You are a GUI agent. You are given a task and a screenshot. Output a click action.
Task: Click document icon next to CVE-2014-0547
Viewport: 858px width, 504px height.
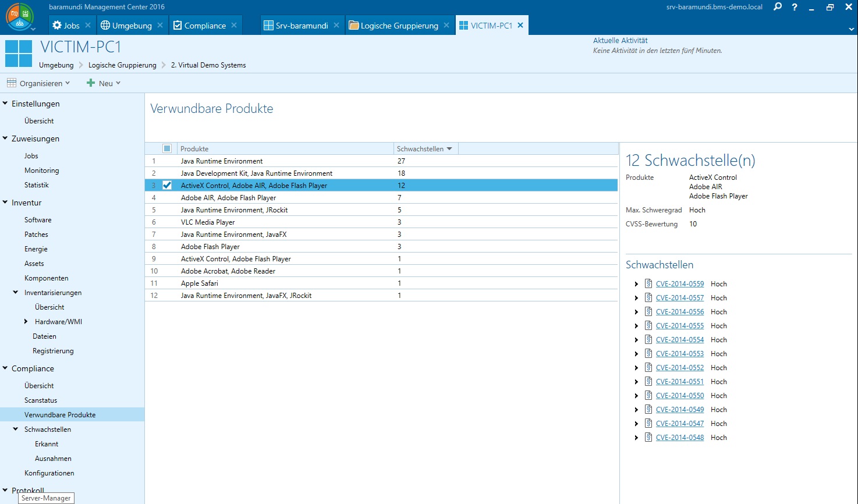click(x=648, y=423)
